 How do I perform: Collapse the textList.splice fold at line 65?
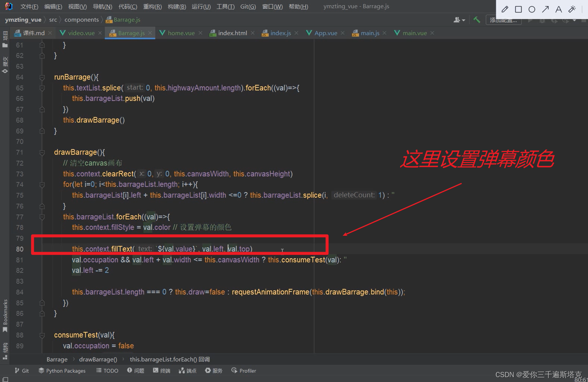tap(42, 88)
